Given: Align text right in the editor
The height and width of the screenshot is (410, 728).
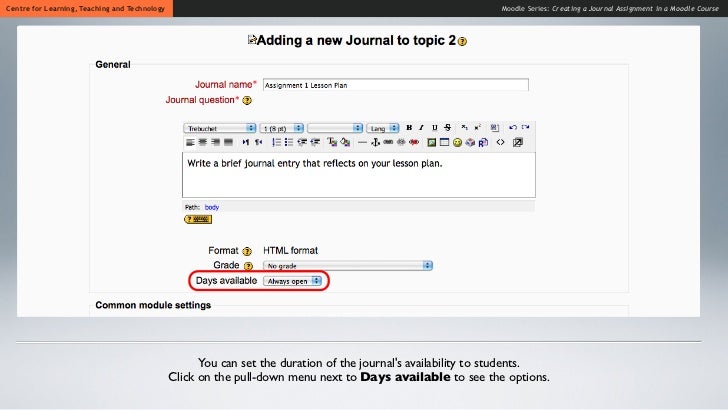Looking at the screenshot, I should [215, 142].
